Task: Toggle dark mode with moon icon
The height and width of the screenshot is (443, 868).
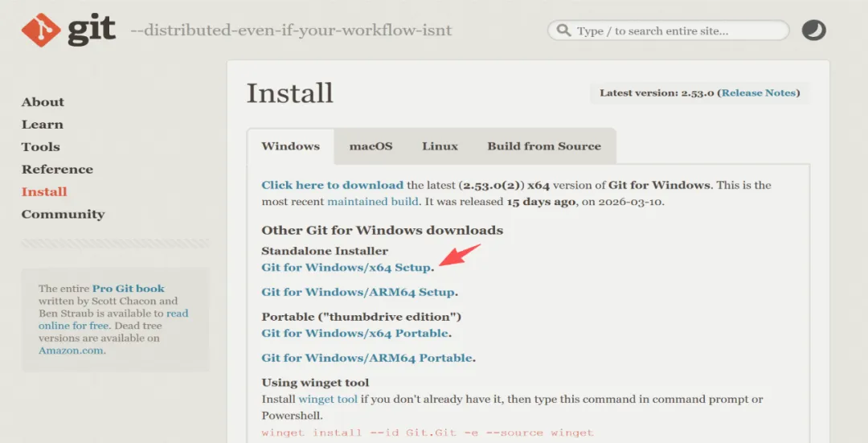Action: pyautogui.click(x=813, y=31)
